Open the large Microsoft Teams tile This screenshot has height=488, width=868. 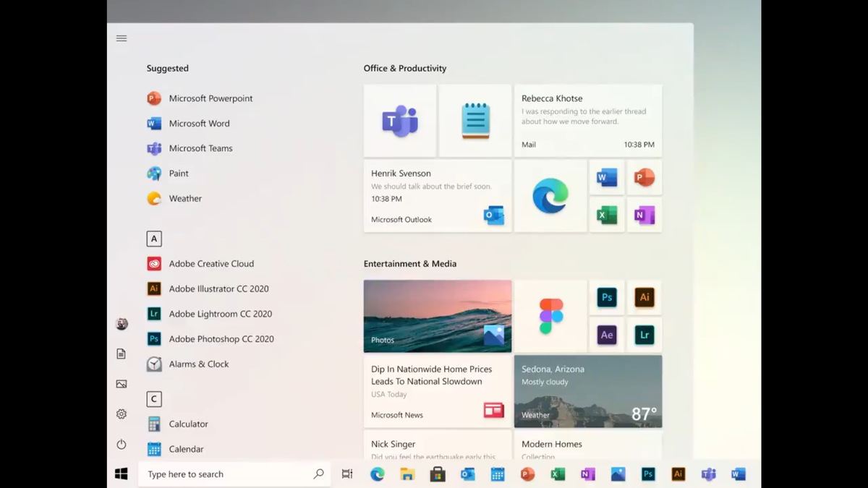[400, 121]
